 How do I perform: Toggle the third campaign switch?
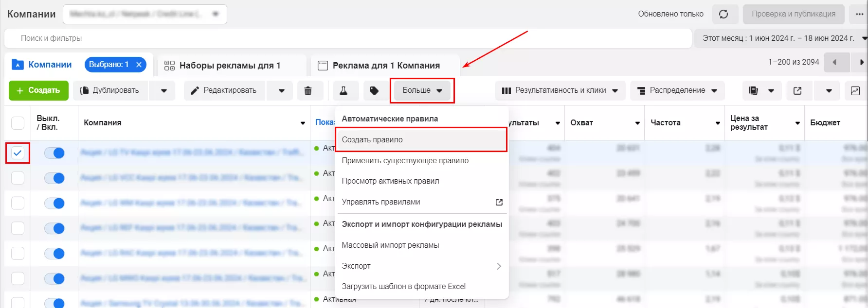[x=54, y=203]
